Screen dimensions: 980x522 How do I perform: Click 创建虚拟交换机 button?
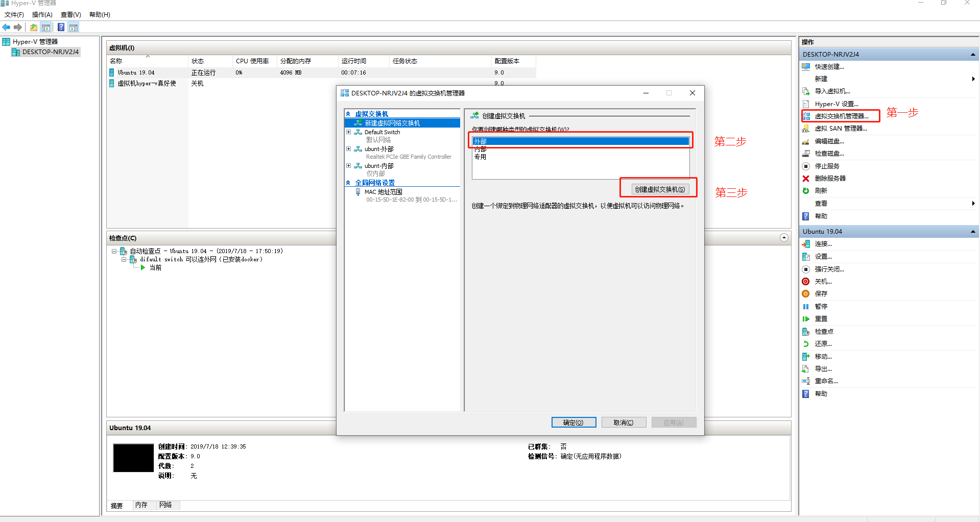[x=660, y=189]
